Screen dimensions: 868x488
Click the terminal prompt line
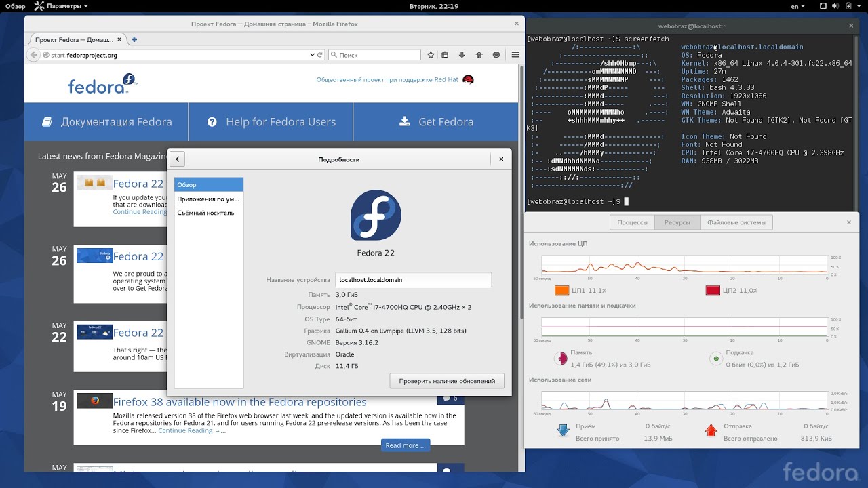point(578,201)
